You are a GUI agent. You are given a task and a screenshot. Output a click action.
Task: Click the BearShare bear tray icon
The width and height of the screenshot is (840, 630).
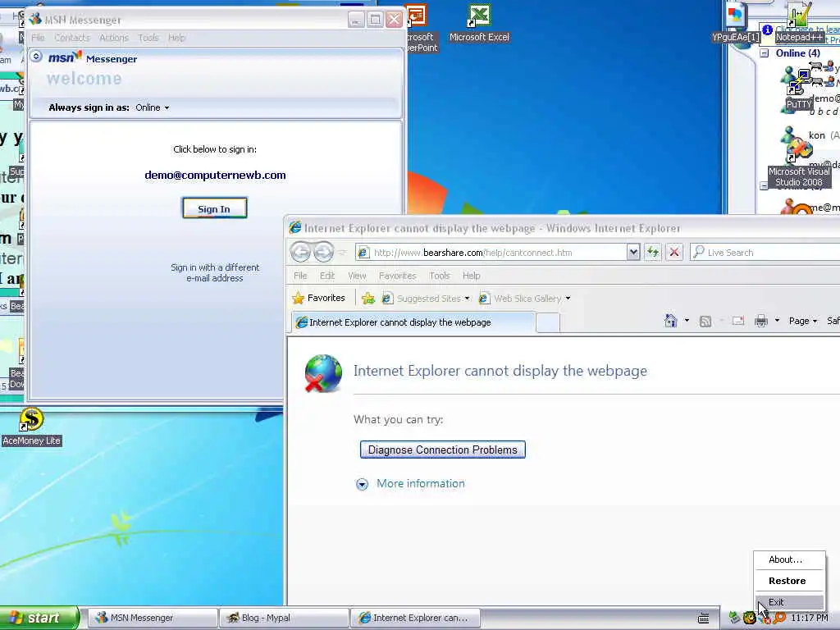point(749,618)
